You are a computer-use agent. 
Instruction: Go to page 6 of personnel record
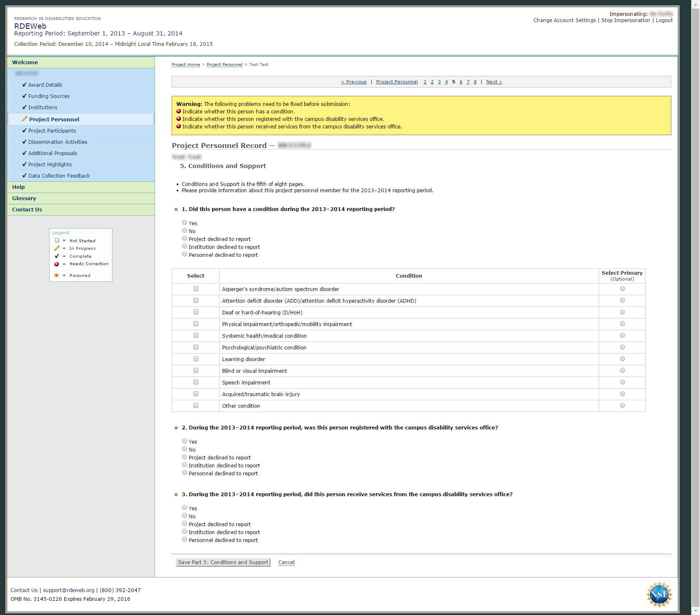(461, 82)
